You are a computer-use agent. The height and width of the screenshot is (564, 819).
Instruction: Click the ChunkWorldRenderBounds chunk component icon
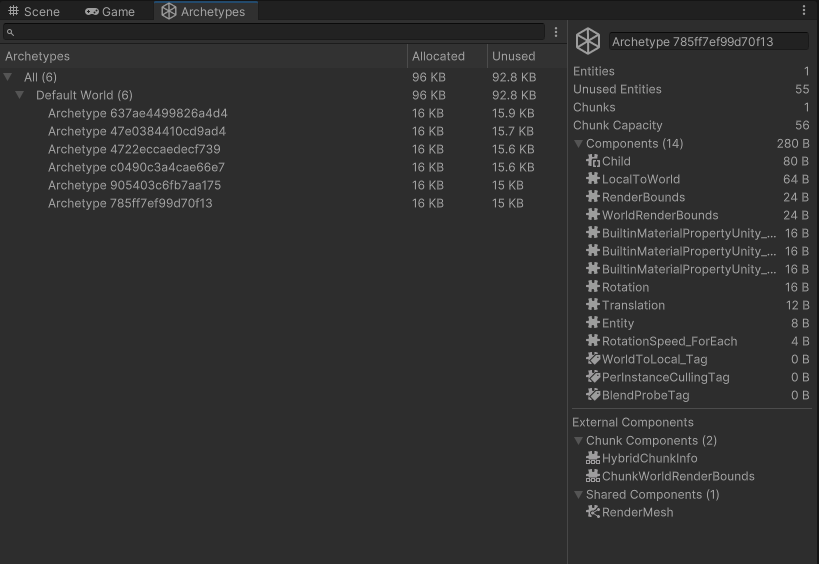(593, 476)
